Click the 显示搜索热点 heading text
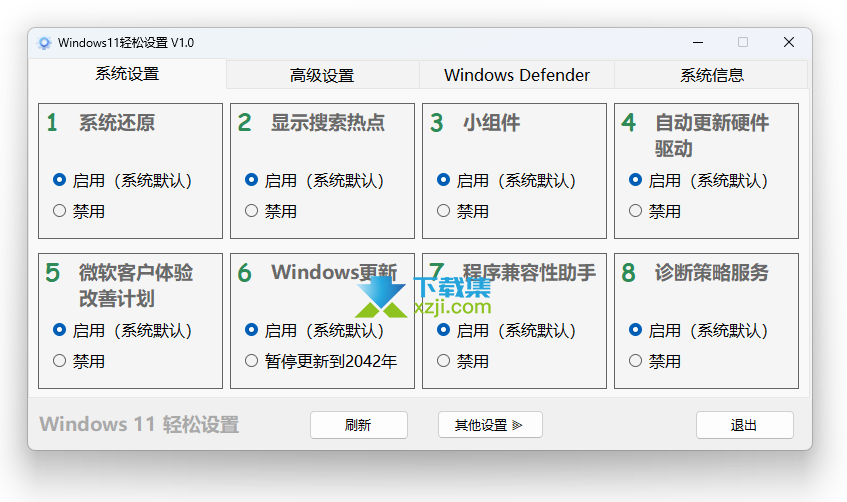847x502 pixels. point(328,123)
